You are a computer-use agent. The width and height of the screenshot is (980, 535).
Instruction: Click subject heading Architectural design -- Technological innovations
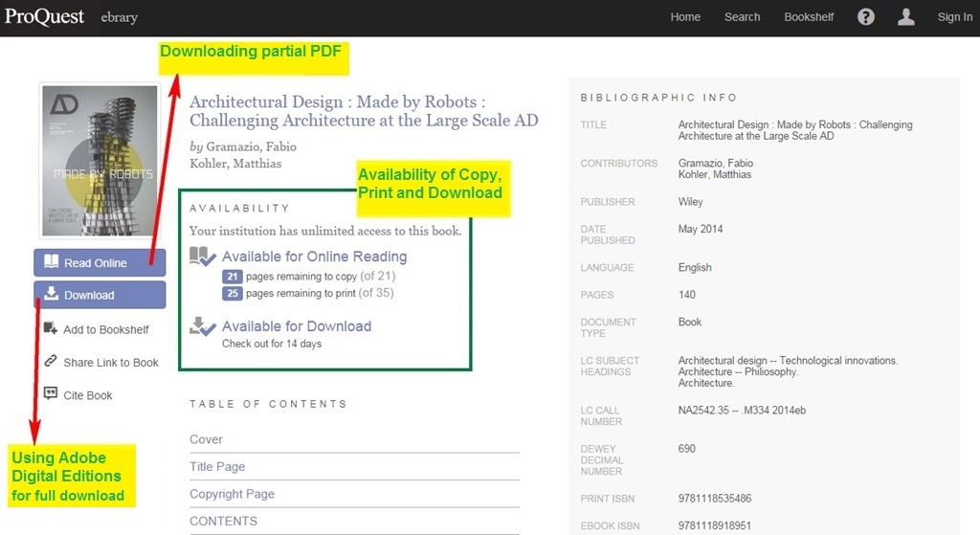788,360
